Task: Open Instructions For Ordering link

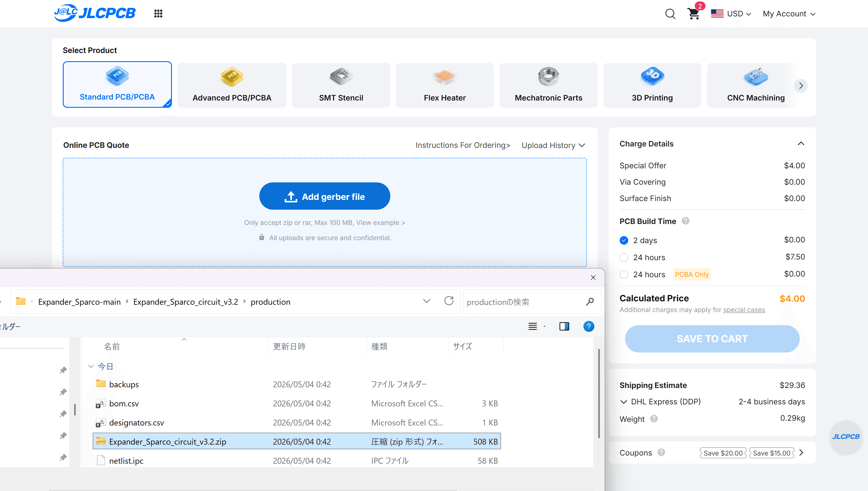Action: pos(463,145)
